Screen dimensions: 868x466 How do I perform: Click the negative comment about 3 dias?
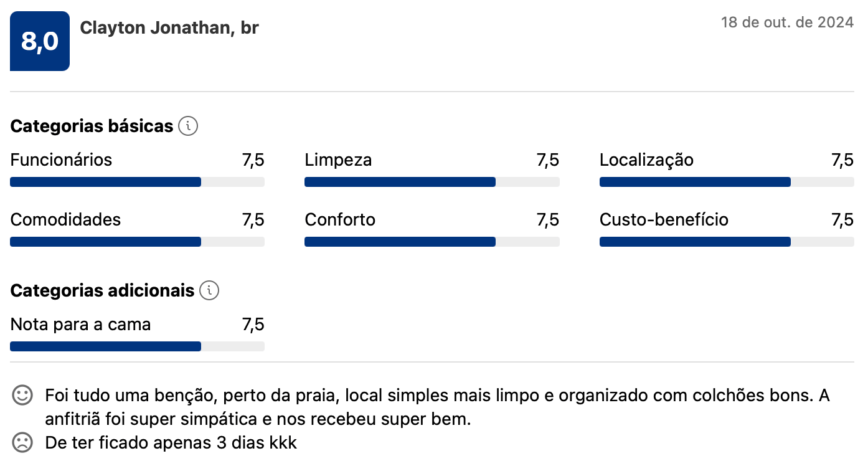[x=171, y=444]
